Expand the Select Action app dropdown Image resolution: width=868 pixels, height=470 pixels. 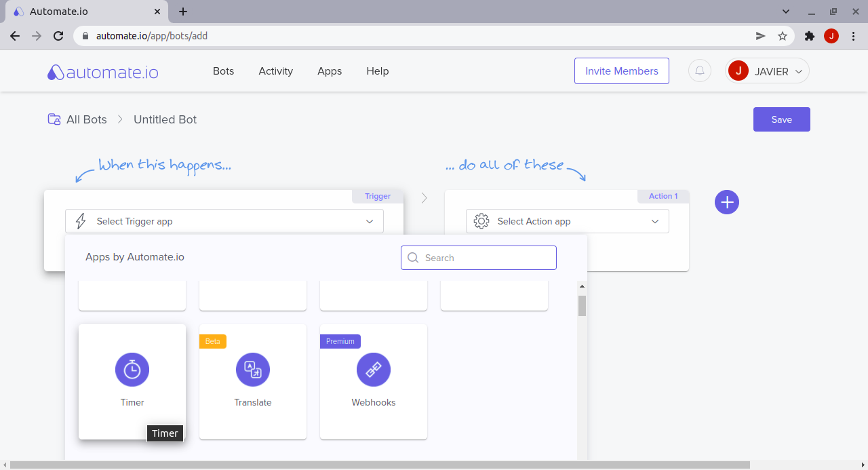pyautogui.click(x=568, y=221)
